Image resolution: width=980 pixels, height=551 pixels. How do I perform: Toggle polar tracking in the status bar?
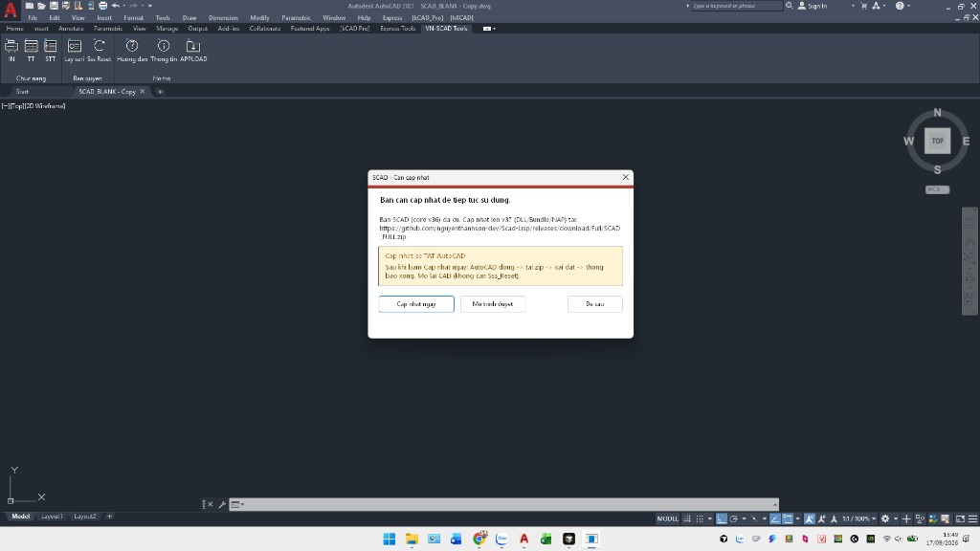pos(734,518)
